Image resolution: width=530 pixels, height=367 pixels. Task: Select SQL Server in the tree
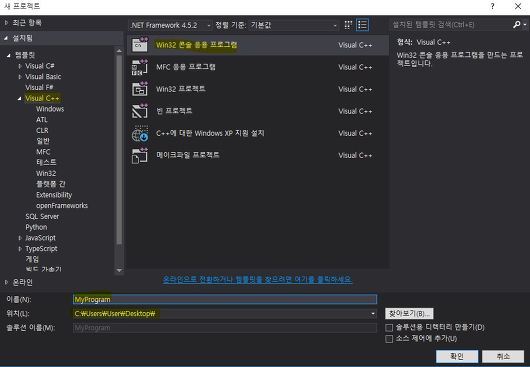click(42, 216)
